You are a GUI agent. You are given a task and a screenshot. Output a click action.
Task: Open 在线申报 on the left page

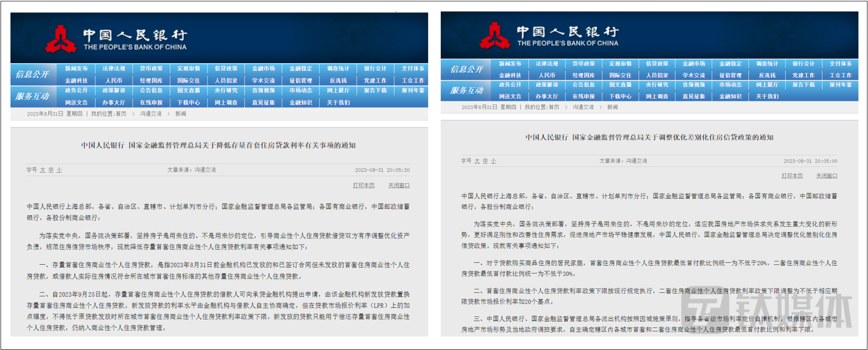click(151, 103)
